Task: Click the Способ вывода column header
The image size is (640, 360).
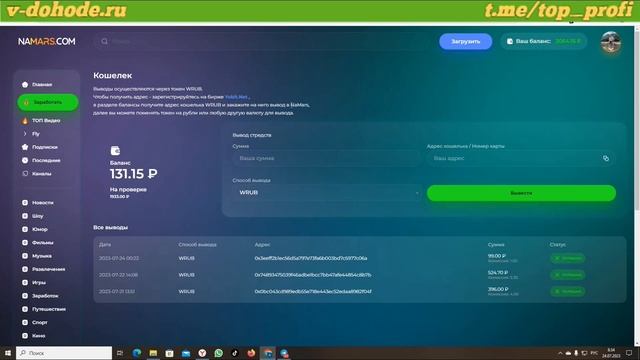Action: pyautogui.click(x=198, y=244)
